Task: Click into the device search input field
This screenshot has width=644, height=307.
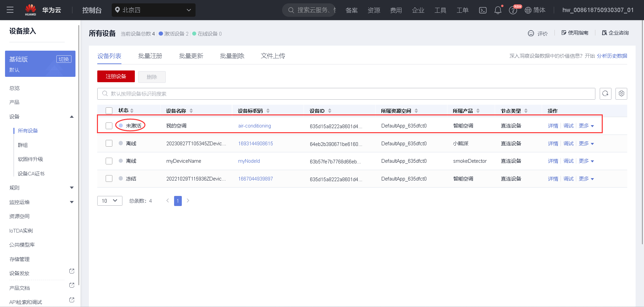Action: point(235,94)
